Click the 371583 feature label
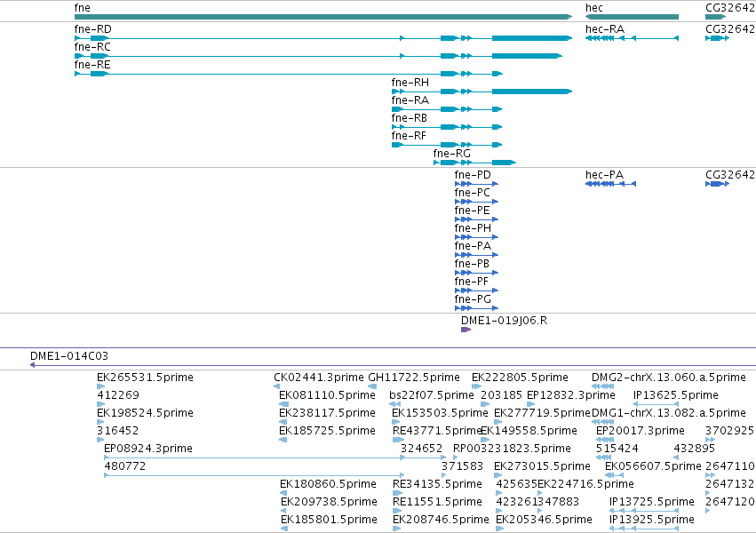The image size is (756, 533). point(462,466)
